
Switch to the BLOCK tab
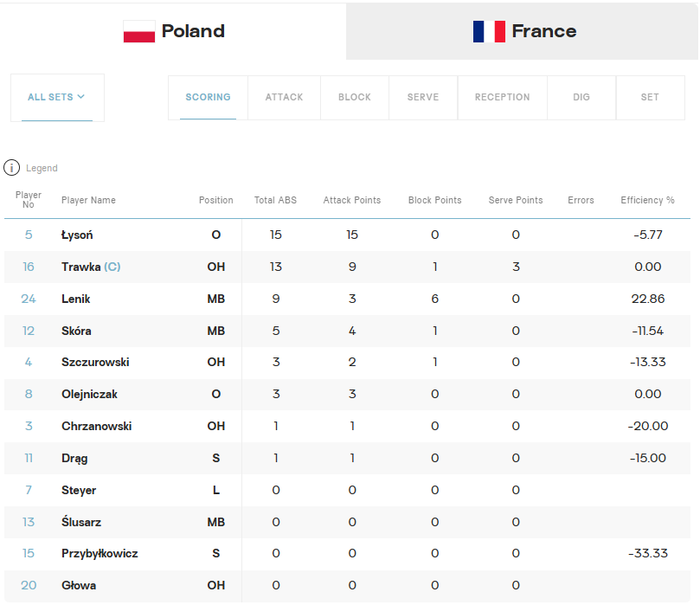[x=355, y=97]
